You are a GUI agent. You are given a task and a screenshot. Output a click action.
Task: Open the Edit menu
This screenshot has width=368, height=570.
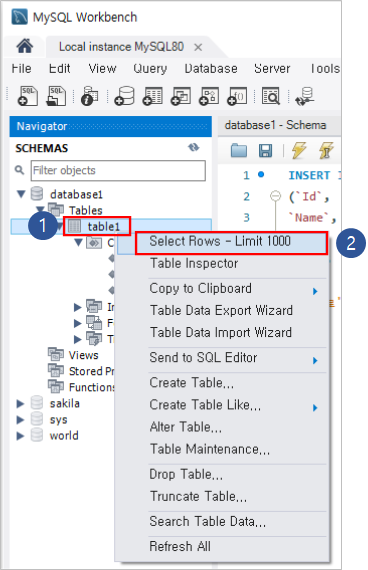pyautogui.click(x=60, y=68)
